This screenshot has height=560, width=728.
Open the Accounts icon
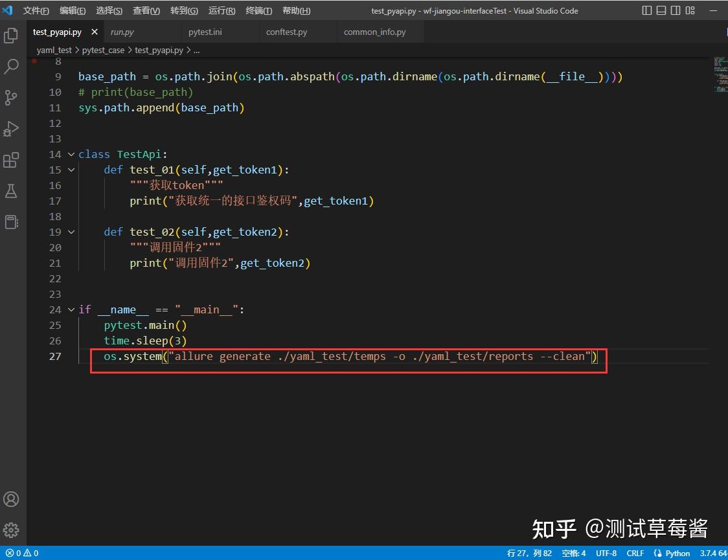11,499
